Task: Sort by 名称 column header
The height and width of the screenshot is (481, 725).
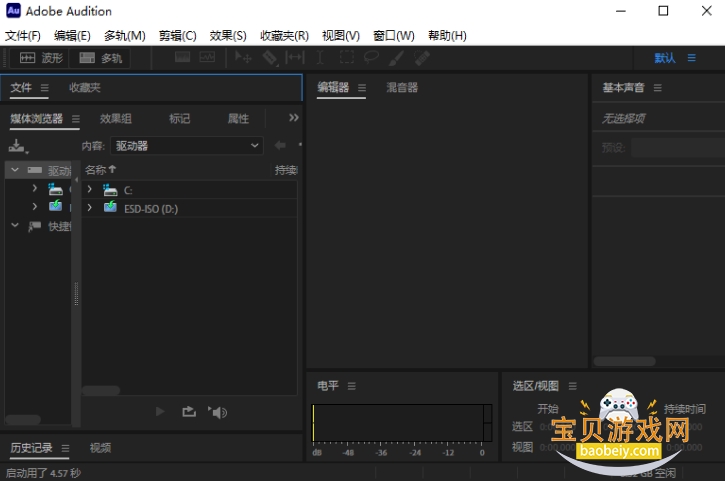Action: (x=100, y=170)
